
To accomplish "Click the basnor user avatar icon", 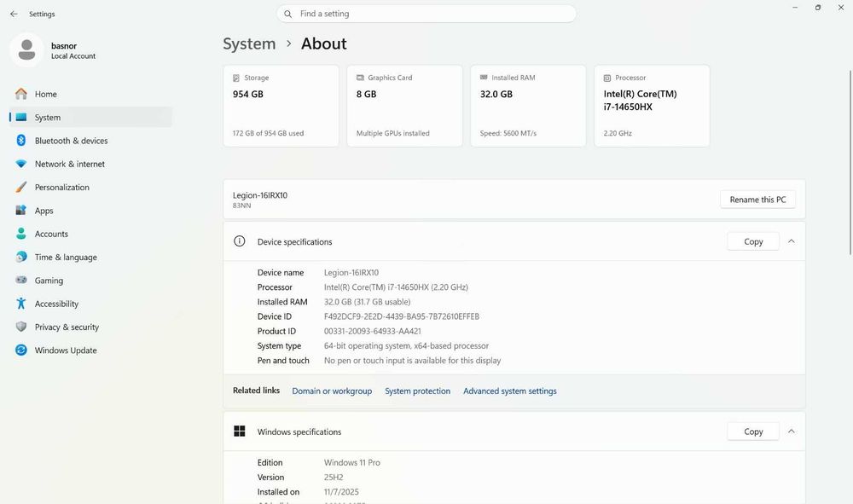I will [26, 50].
